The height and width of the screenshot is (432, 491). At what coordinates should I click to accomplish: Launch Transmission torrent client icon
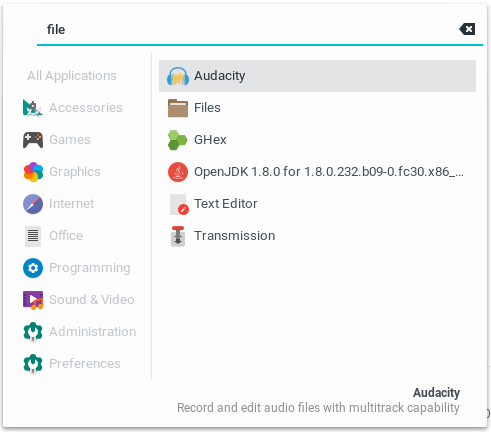pyautogui.click(x=178, y=236)
